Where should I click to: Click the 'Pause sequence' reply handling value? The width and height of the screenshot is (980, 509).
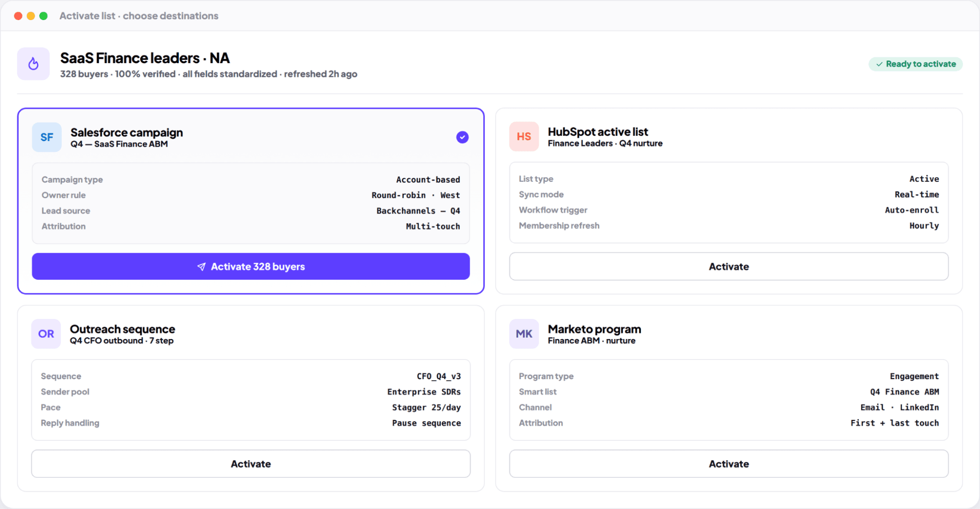coord(427,423)
